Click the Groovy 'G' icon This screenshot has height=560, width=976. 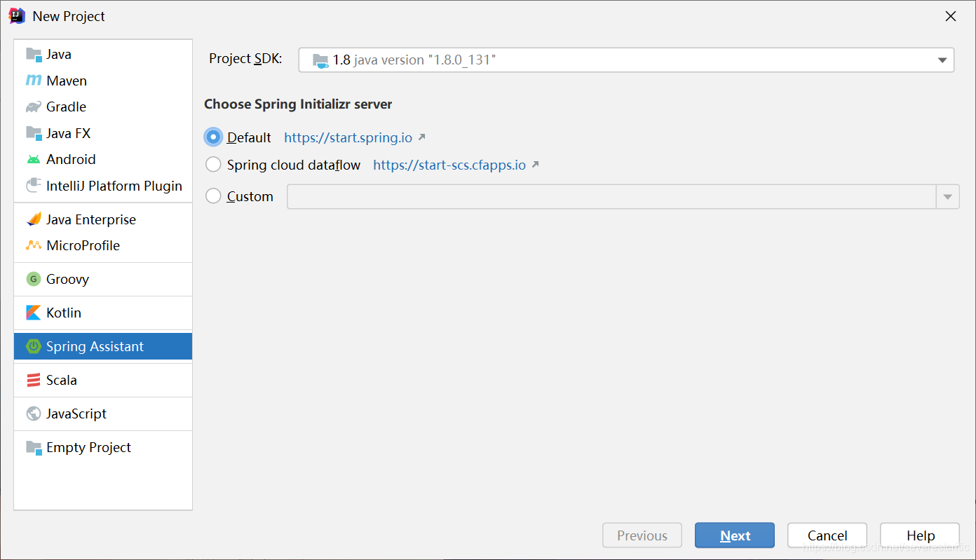tap(34, 279)
